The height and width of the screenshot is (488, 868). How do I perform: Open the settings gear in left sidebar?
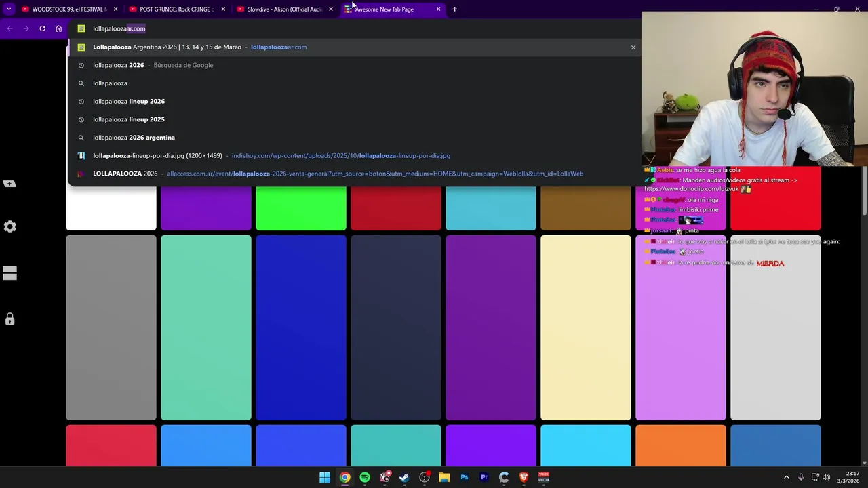pos(9,227)
